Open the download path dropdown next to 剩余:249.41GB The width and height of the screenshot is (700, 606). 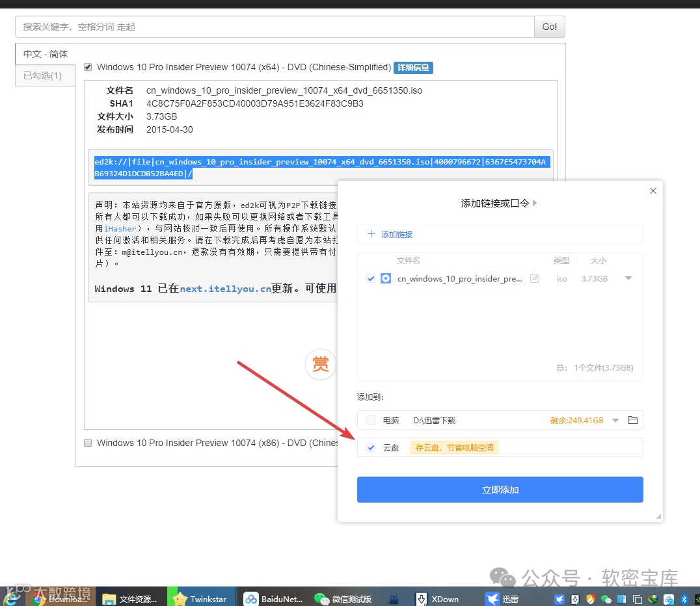coord(615,420)
